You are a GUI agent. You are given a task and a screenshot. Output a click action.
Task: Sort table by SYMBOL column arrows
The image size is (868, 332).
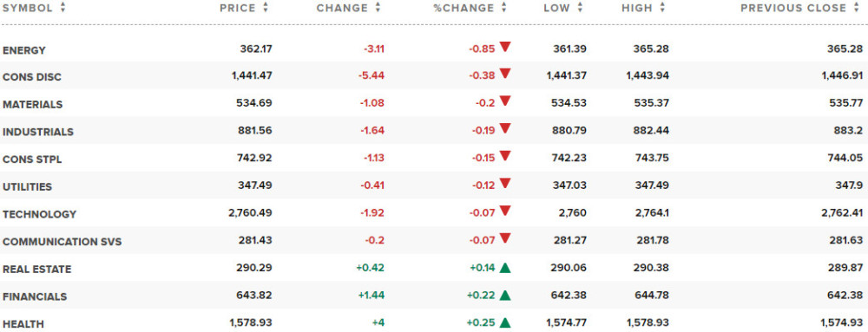point(62,8)
